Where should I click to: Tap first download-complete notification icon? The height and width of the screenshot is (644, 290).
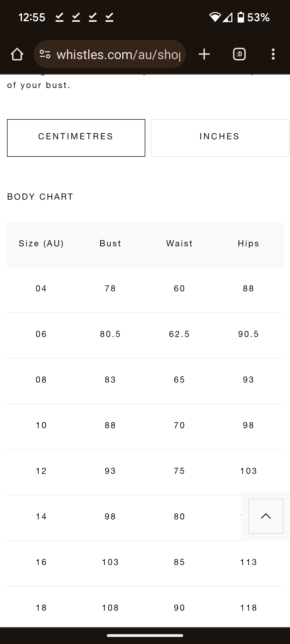tap(59, 17)
